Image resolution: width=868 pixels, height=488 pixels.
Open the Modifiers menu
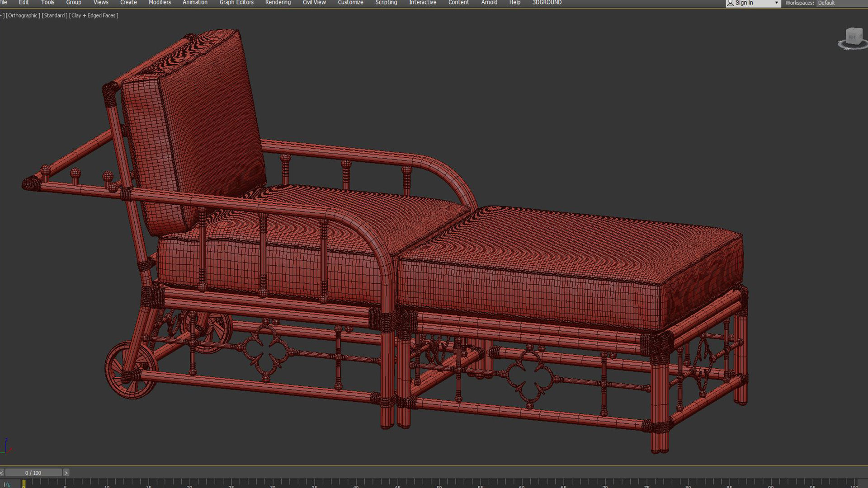coord(160,3)
